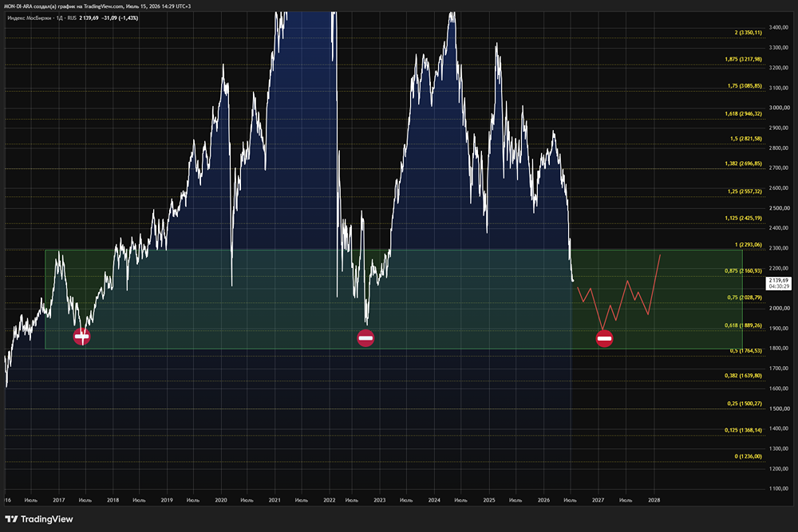Click the 2 (3 350,11) Fibonacci level label
Viewport: 798px width, 532px height.
749,33
